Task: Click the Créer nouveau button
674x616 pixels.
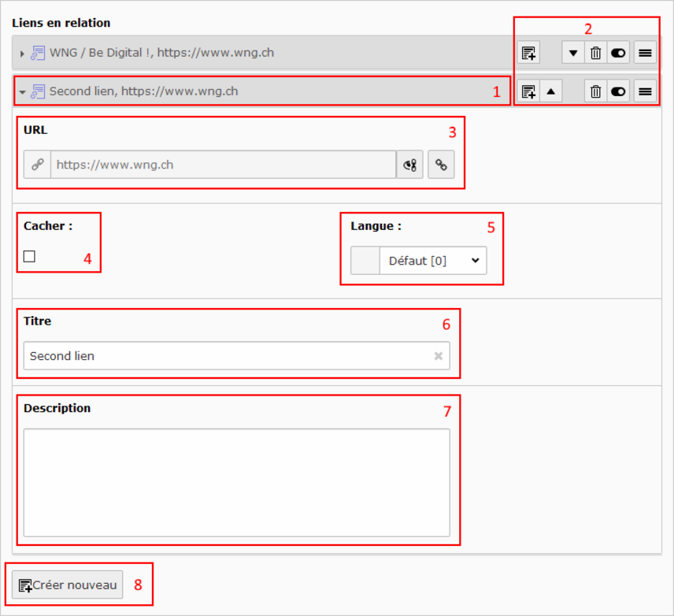Action: [x=68, y=584]
